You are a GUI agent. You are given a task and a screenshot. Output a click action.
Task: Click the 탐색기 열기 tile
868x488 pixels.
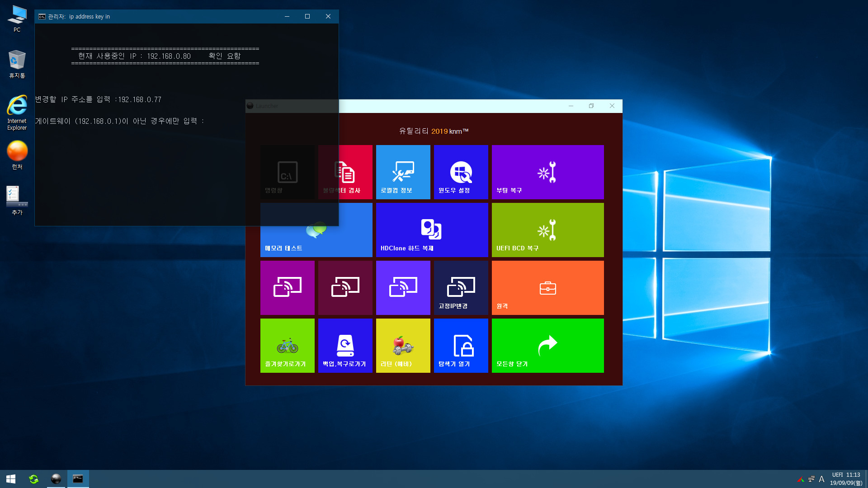[461, 346]
